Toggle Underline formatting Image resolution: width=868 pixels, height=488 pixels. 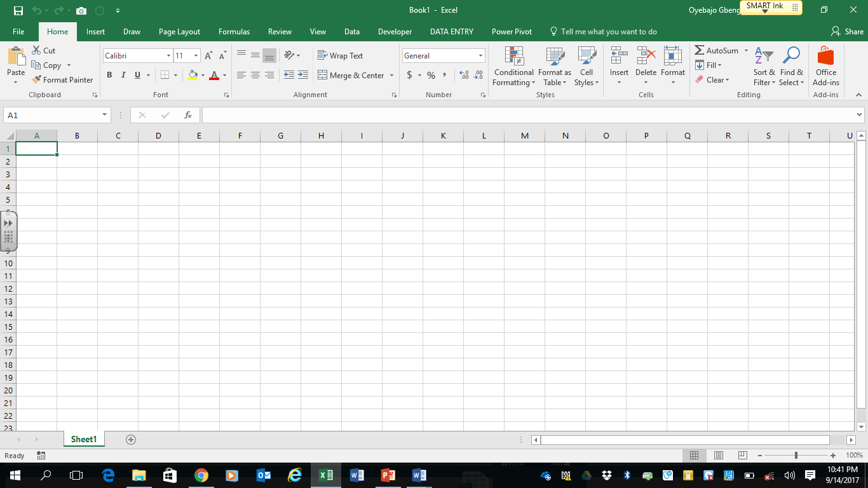[x=137, y=75]
